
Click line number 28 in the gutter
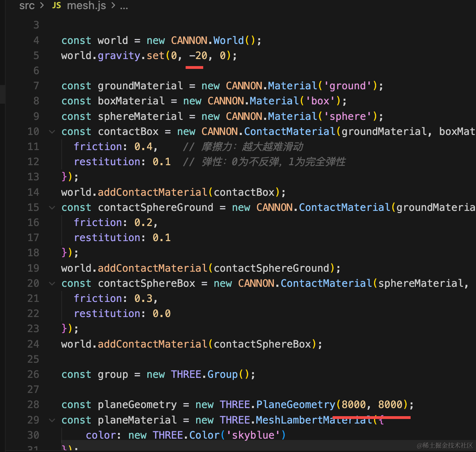point(33,405)
